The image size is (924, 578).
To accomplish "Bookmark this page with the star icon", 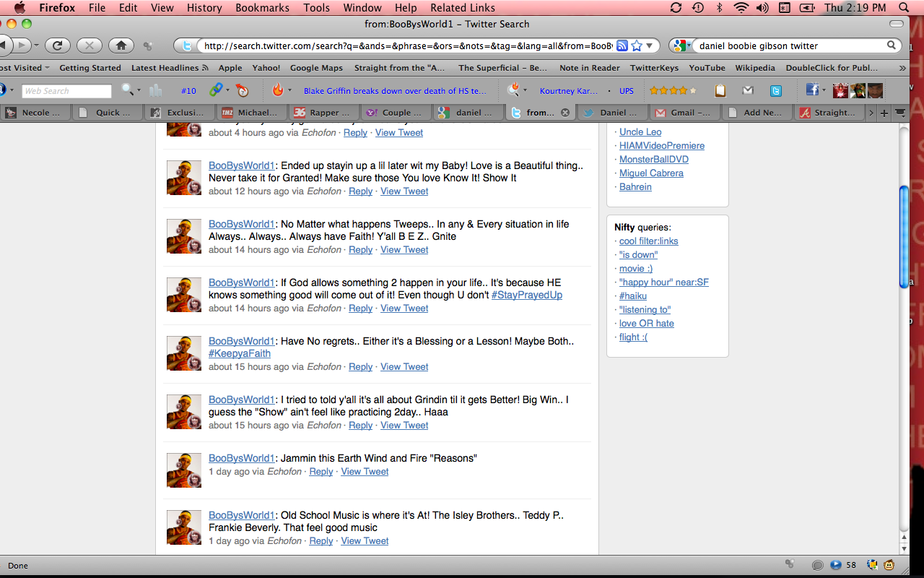I will (x=637, y=46).
